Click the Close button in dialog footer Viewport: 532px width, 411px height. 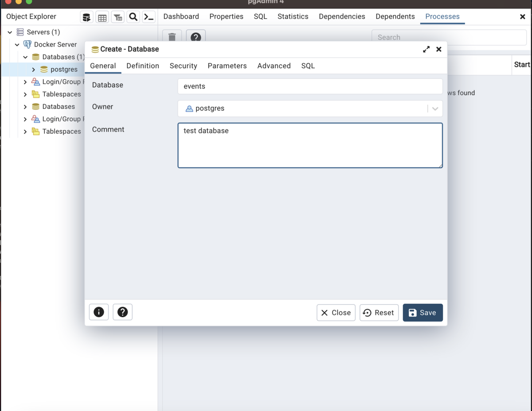click(336, 312)
